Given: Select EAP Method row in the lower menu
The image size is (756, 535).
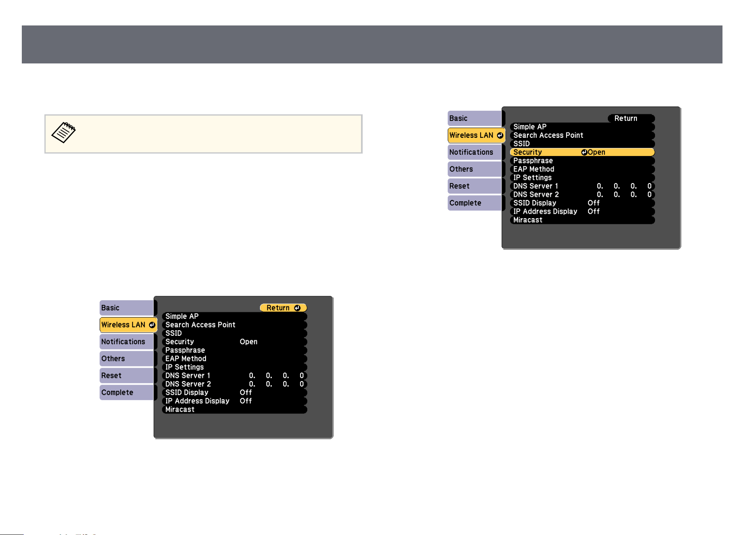Looking at the screenshot, I should coord(235,359).
